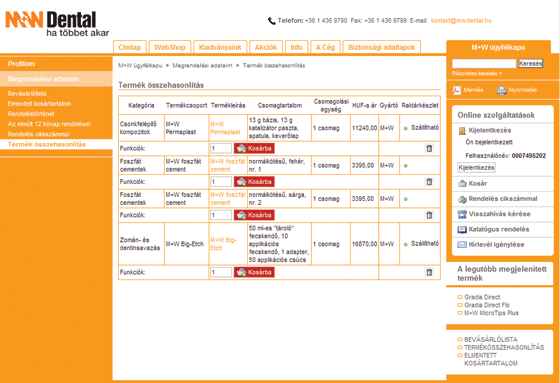560x383 pixels.
Task: Open the Gradia Direct recently viewed product
Action: (x=482, y=297)
